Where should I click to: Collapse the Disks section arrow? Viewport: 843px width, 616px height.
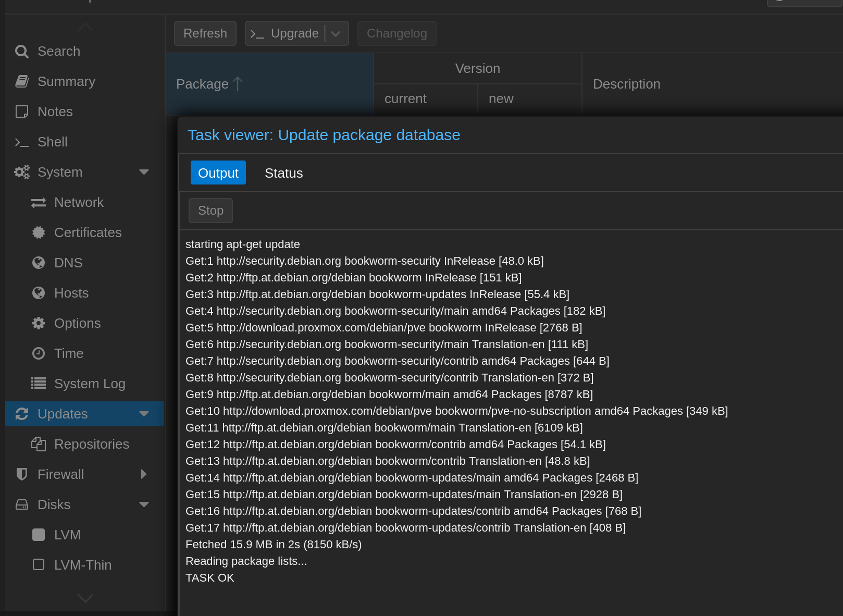144,505
